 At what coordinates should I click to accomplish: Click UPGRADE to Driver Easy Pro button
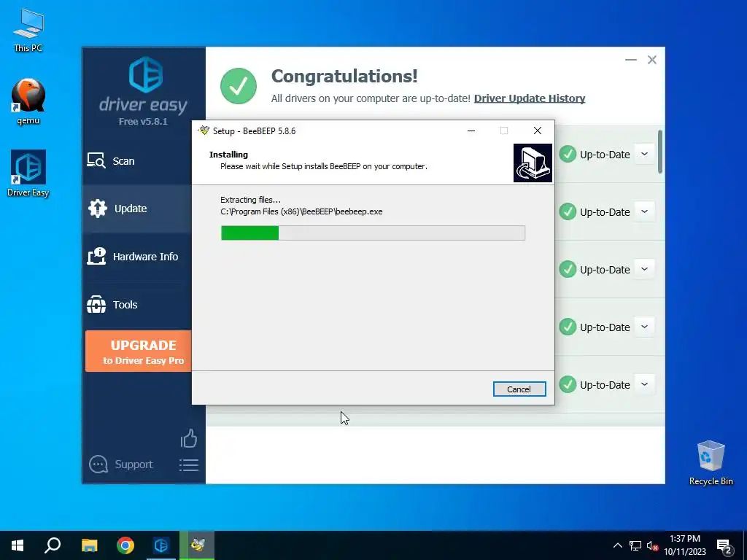[139, 351]
